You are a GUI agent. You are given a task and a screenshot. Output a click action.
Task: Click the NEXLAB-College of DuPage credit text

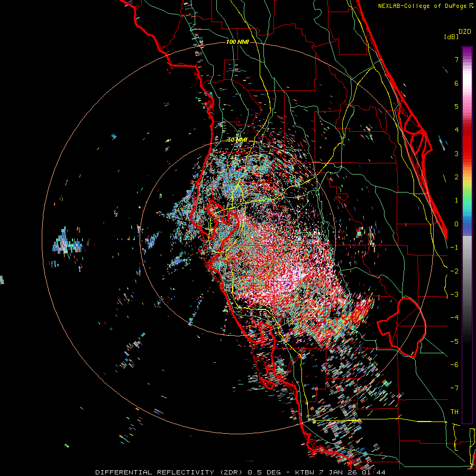[x=425, y=6]
